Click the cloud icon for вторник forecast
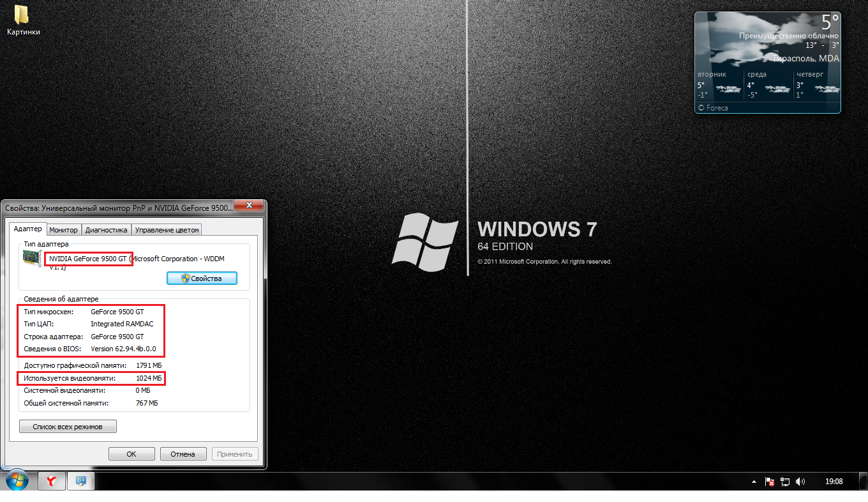This screenshot has width=868, height=502. 728,89
